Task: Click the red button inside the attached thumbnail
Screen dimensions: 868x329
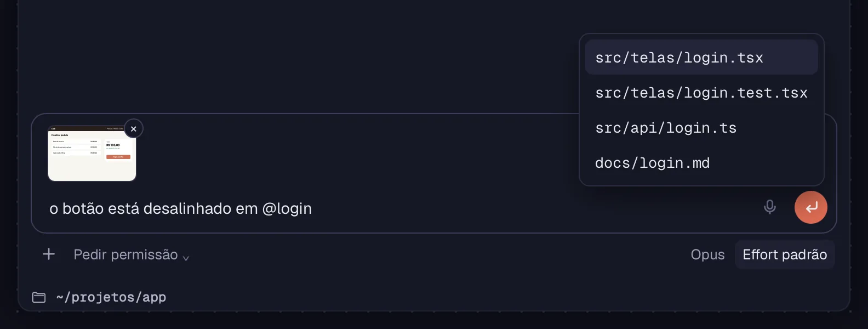Action: tap(118, 157)
